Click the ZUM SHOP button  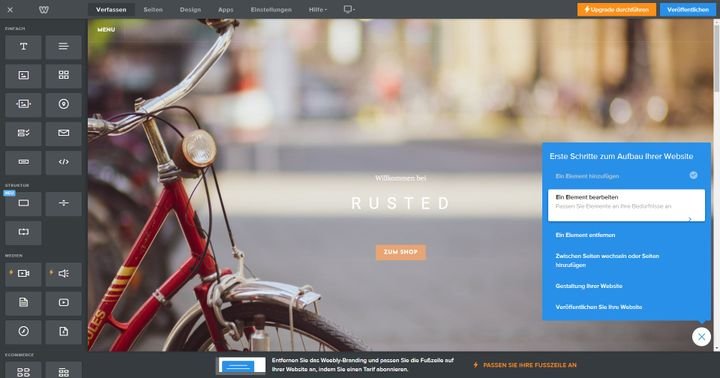point(401,252)
